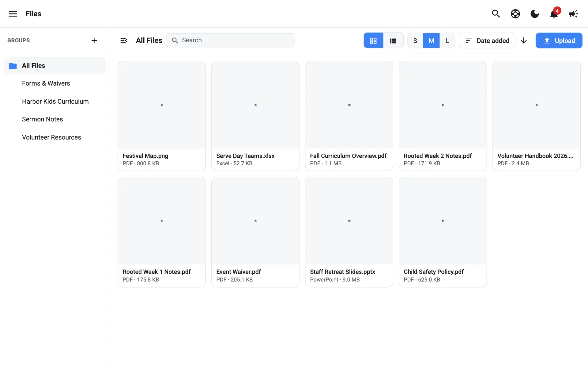Switch to grid view

coord(373,40)
